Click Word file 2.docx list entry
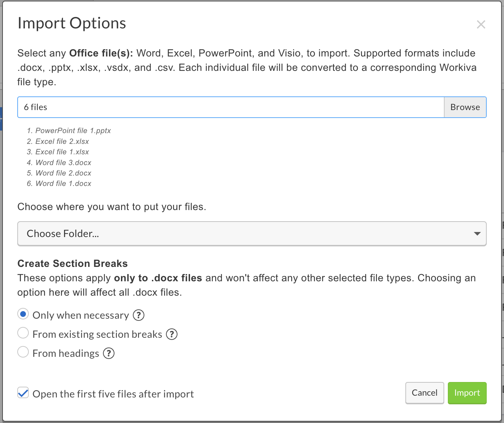This screenshot has height=423, width=504. (x=63, y=173)
